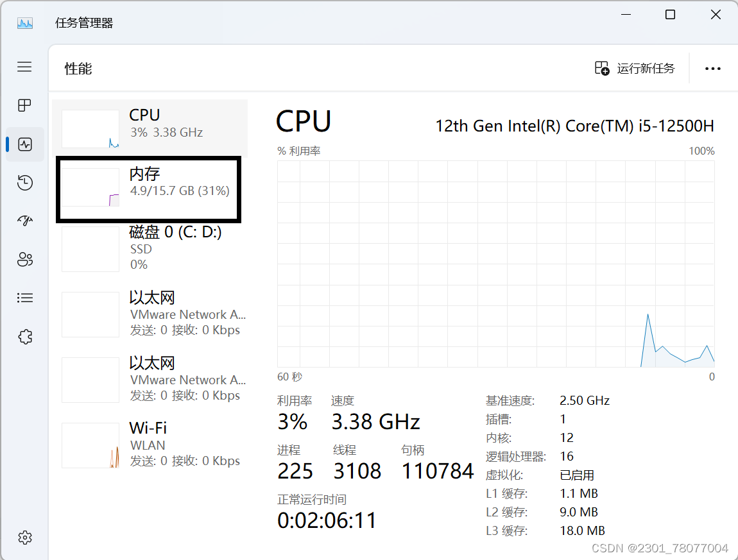738x560 pixels.
Task: Open the Users page icon
Action: (25, 259)
